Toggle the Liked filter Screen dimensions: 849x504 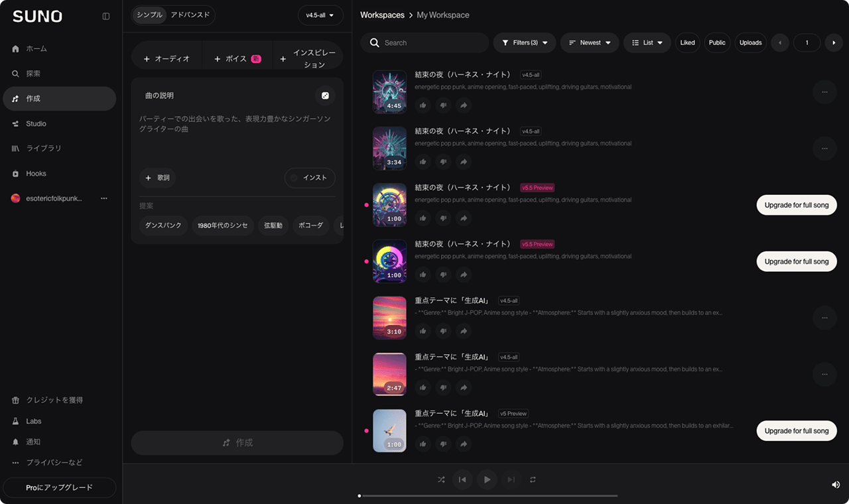688,42
